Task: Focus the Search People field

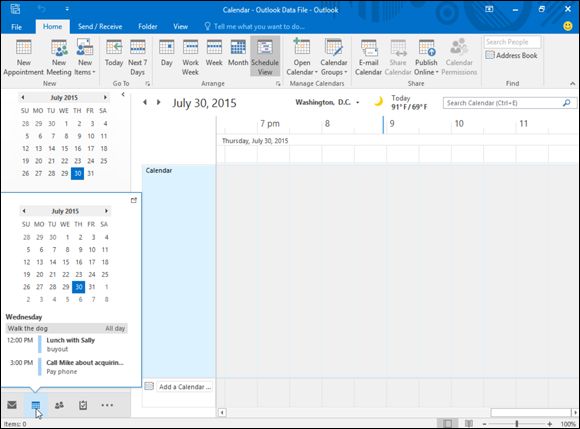Action: (512, 42)
